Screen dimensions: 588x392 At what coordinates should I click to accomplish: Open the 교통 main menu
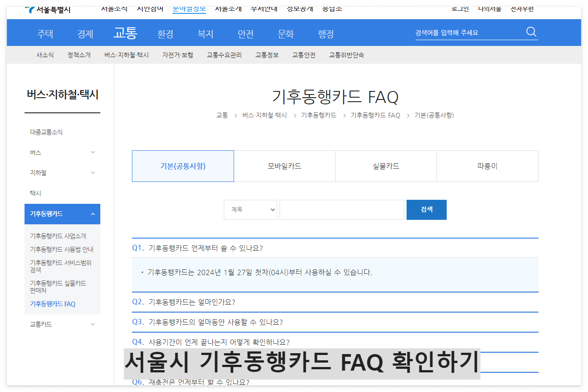point(125,33)
